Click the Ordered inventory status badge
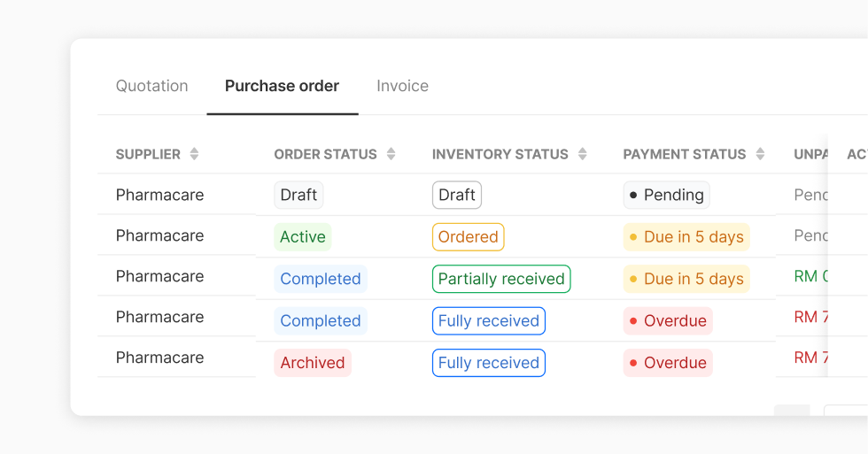The image size is (868, 454). pos(468,236)
